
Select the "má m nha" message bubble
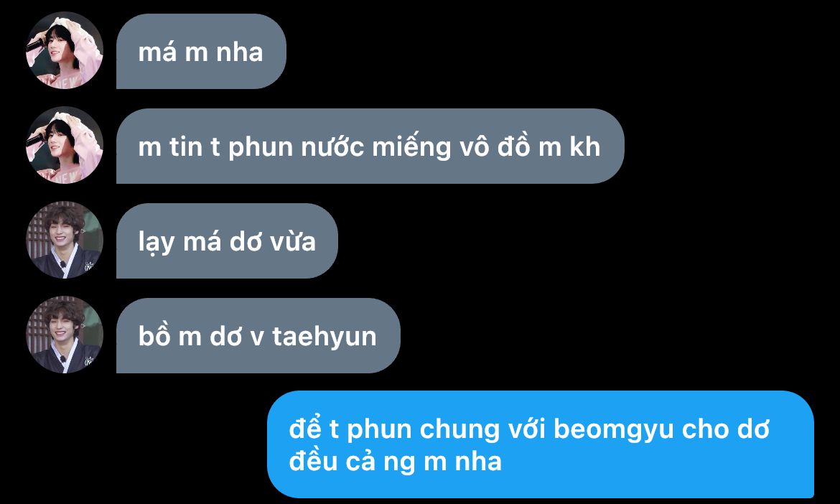(202, 52)
